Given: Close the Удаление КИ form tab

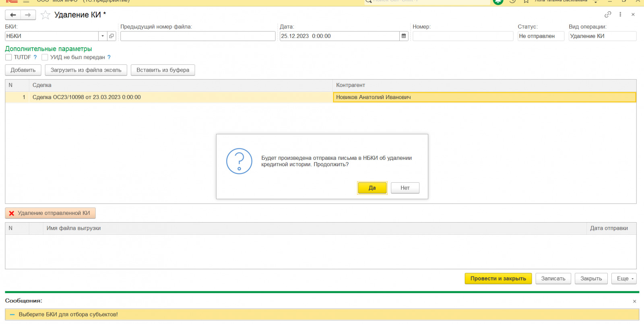Looking at the screenshot, I should (x=633, y=14).
